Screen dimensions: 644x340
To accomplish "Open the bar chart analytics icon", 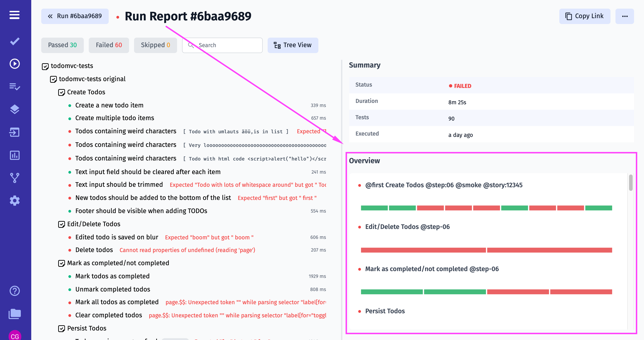I will [14, 155].
